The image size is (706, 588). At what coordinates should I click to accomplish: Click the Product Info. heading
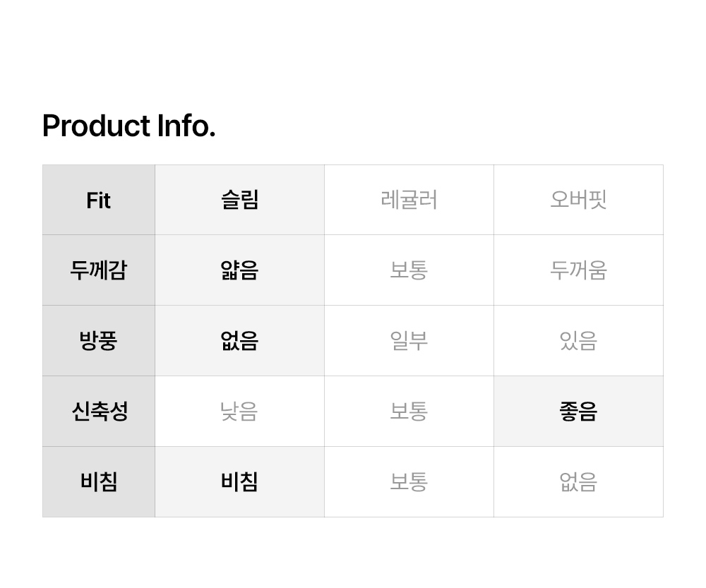[128, 126]
